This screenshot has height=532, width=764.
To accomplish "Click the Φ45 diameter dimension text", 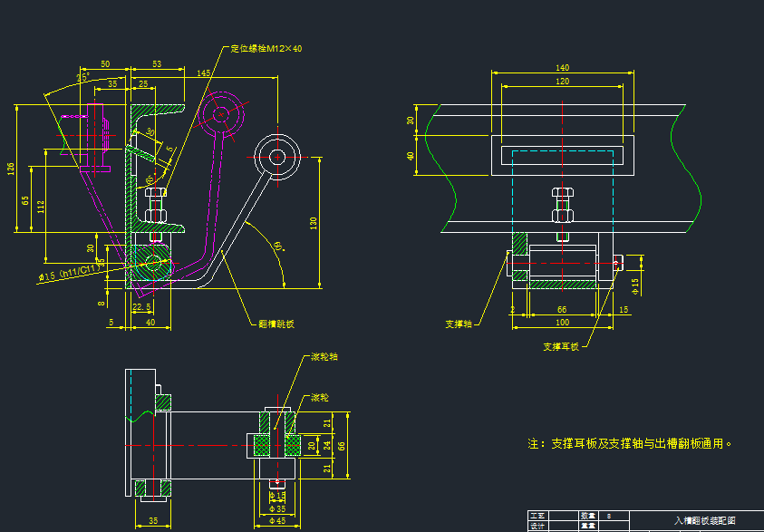I will [277, 520].
